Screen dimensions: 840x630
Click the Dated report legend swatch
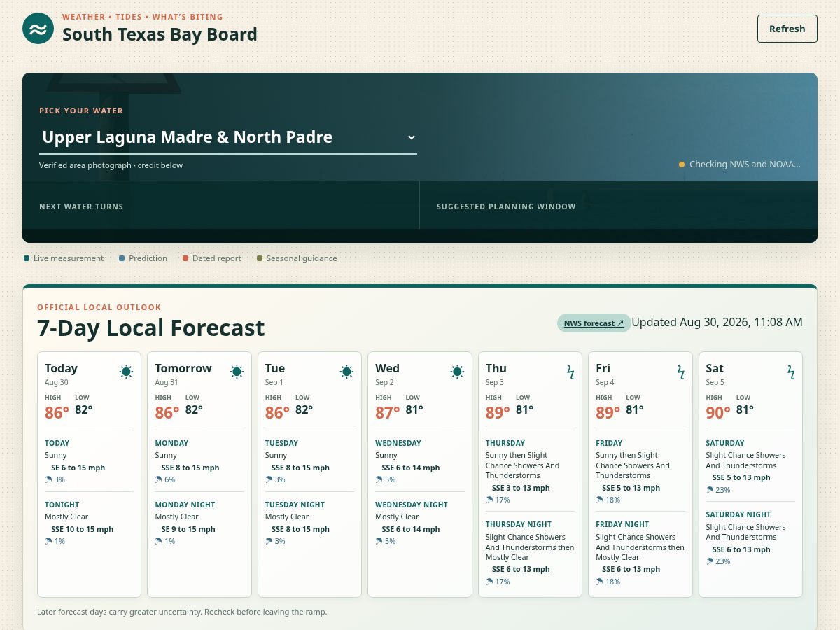coord(185,258)
